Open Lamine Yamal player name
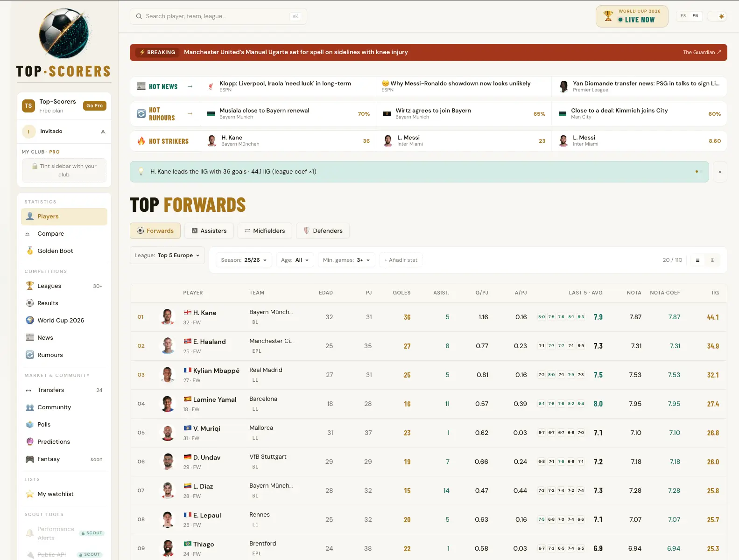The width and height of the screenshot is (739, 560). pos(215,399)
